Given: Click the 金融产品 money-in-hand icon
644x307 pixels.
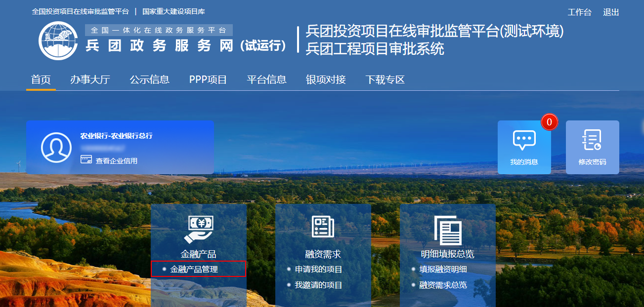Looking at the screenshot, I should (198, 229).
